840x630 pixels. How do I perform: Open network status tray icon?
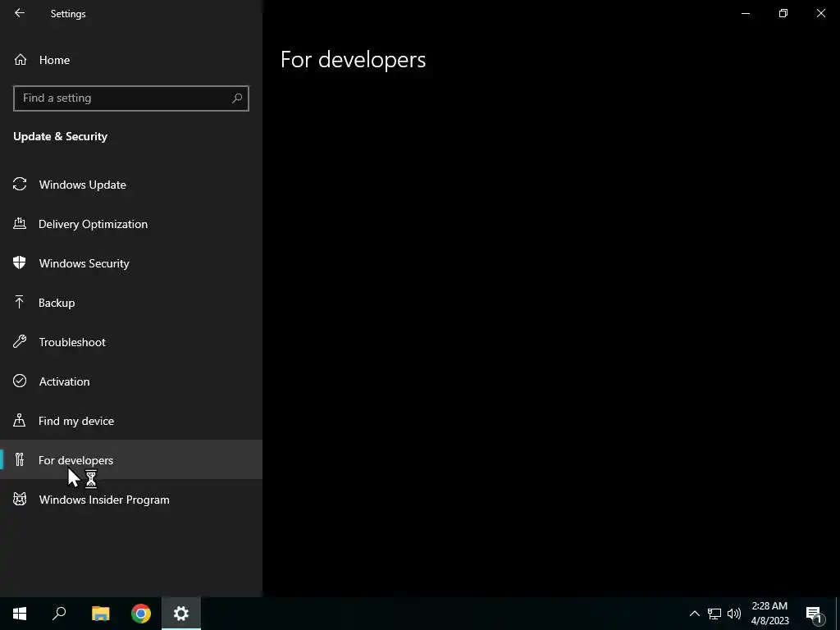(714, 614)
